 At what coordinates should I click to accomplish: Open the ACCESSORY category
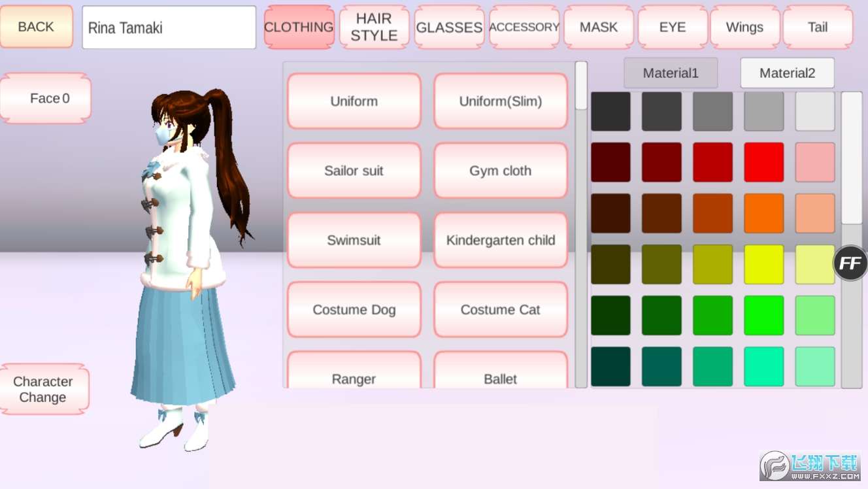[x=524, y=27]
